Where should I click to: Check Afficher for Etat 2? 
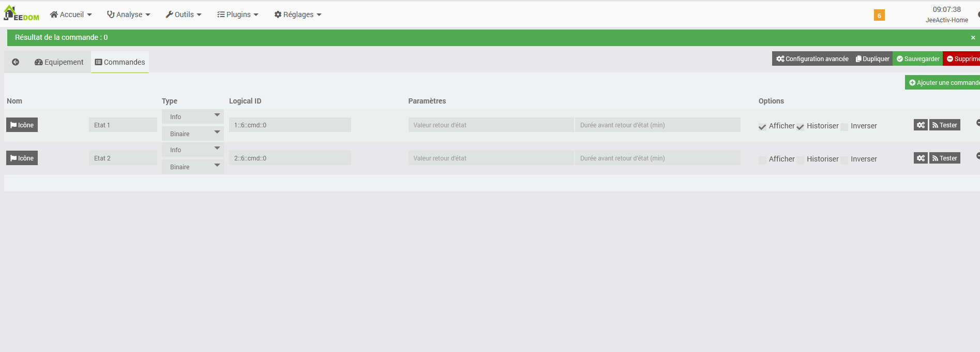tap(762, 160)
